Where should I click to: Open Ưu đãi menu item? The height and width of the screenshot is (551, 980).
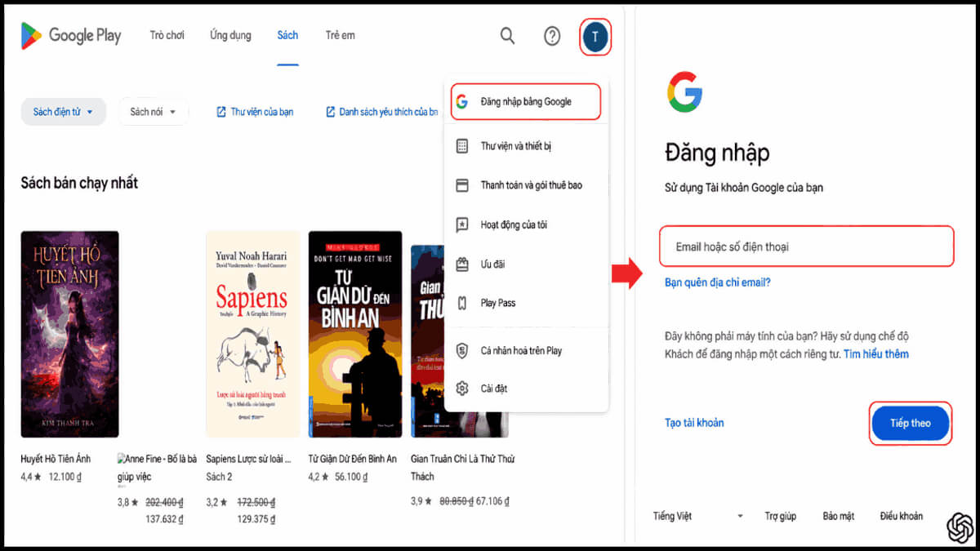[526, 264]
